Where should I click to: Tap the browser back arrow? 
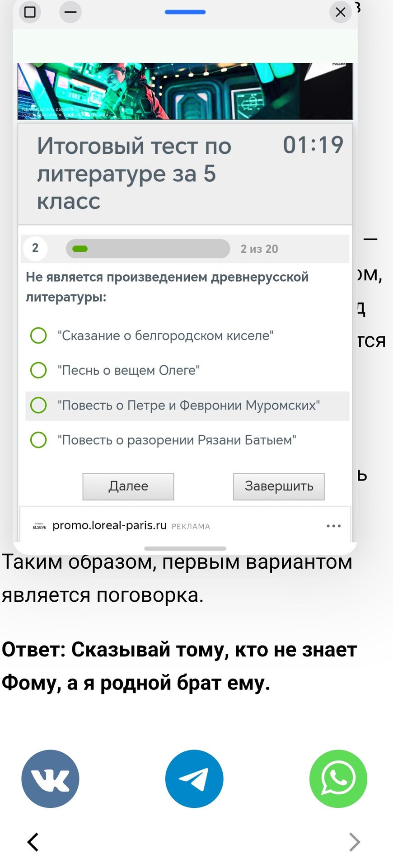click(x=33, y=842)
